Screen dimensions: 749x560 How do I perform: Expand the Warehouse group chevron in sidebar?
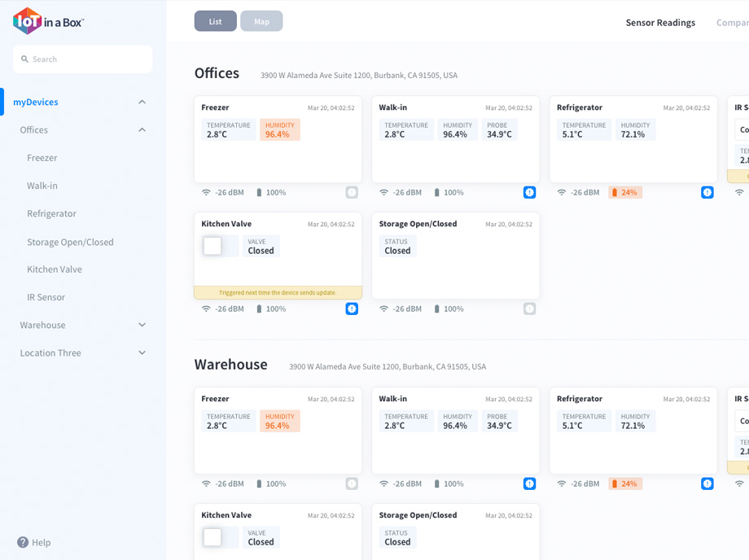coord(142,325)
